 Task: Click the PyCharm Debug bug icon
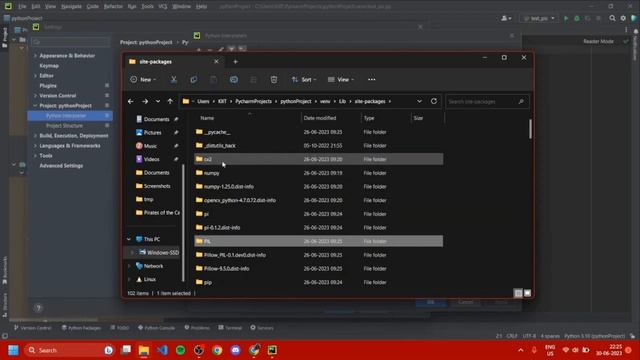[x=577, y=18]
